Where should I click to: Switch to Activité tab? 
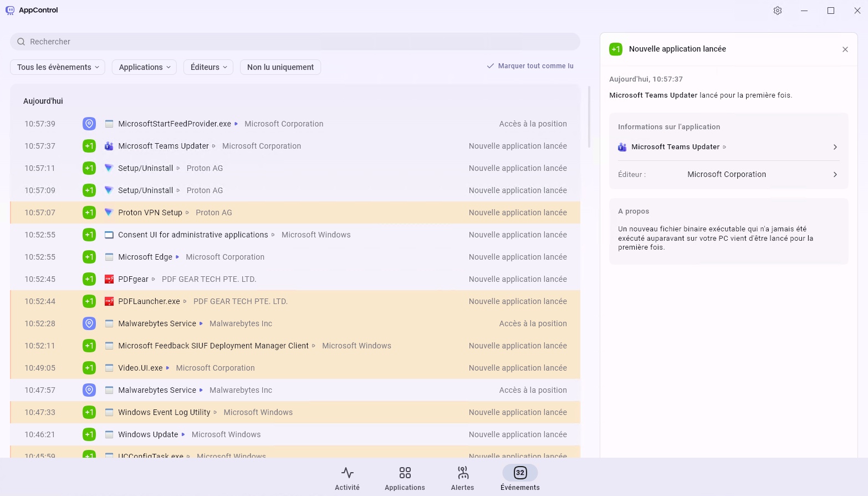coord(348,478)
